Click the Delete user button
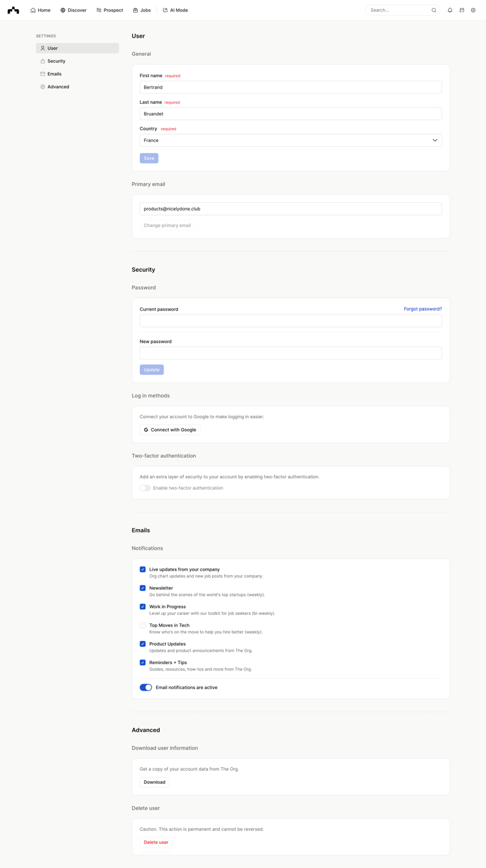This screenshot has width=486, height=868. click(156, 842)
